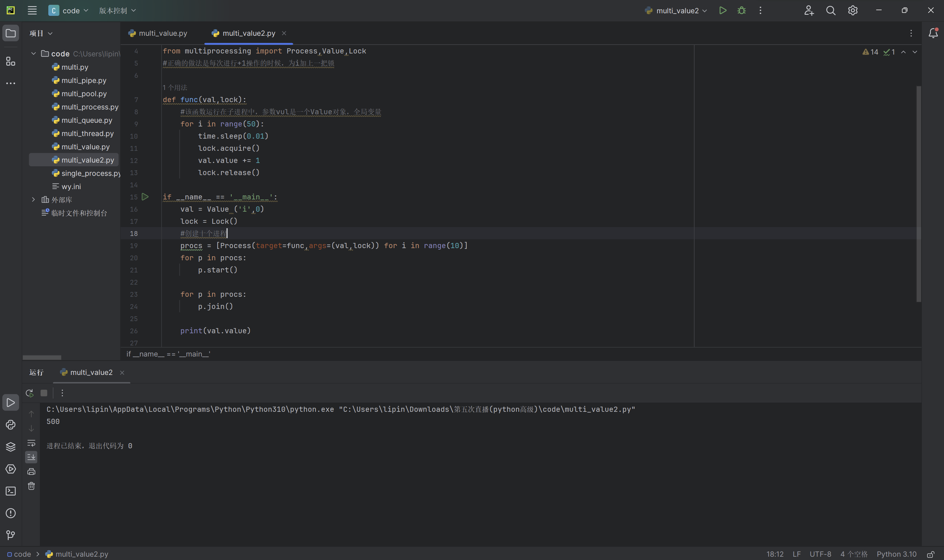Close the multi_value2.py editor tab
The image size is (944, 560).
click(284, 33)
